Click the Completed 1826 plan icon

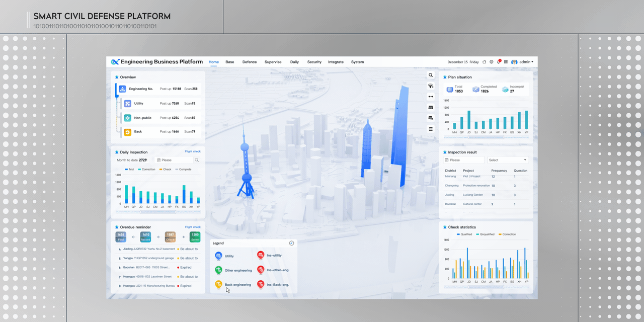tap(475, 89)
